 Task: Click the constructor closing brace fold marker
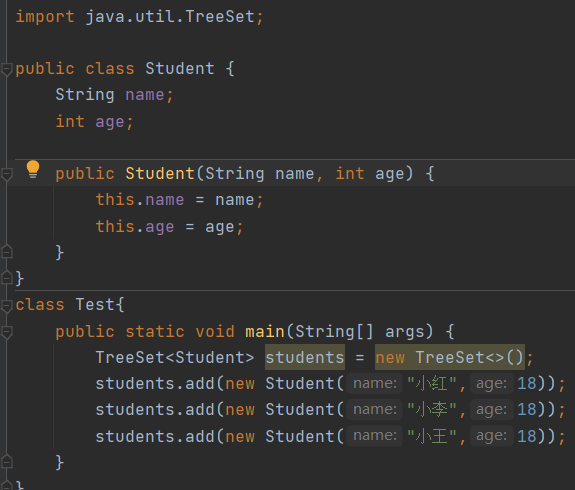point(7,252)
